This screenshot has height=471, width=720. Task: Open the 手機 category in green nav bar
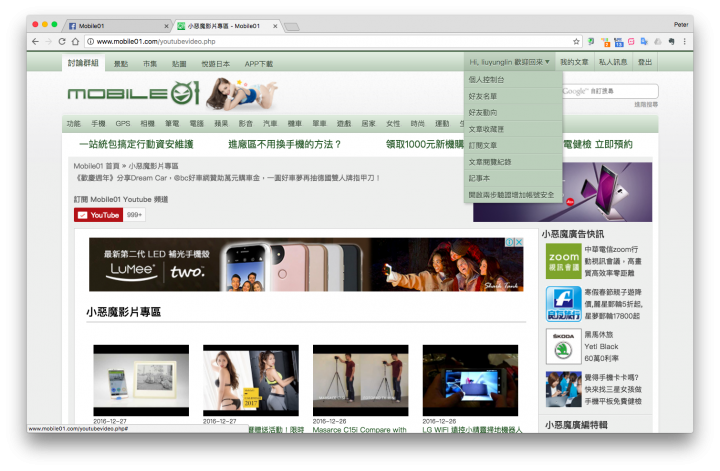point(98,123)
